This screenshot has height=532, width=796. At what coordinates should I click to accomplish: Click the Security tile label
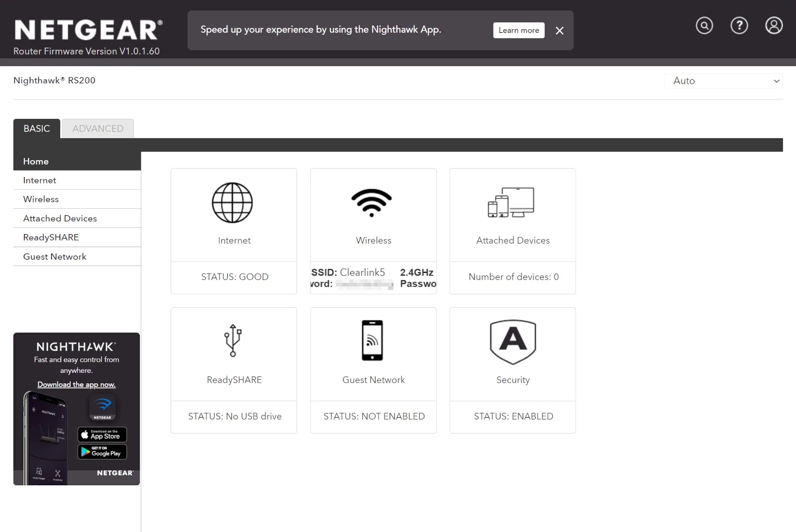[513, 380]
